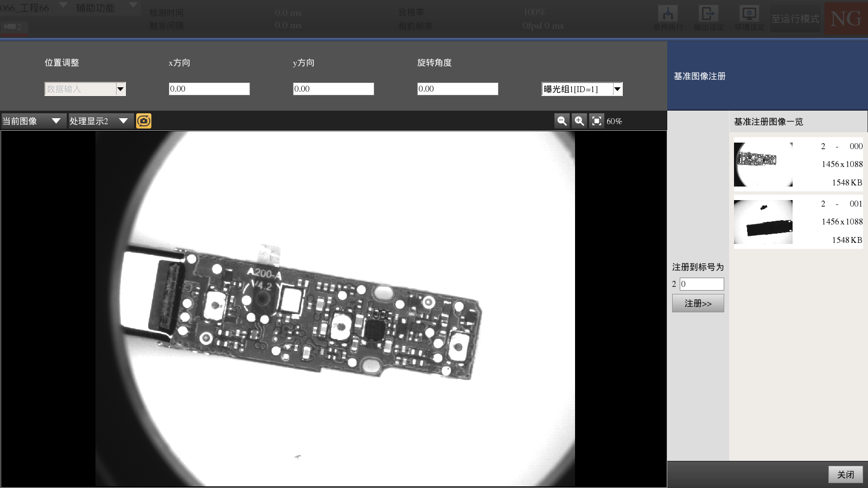Open the 环境设定 monitor icon
Image resolution: width=868 pixels, height=488 pixels.
pyautogui.click(x=749, y=17)
